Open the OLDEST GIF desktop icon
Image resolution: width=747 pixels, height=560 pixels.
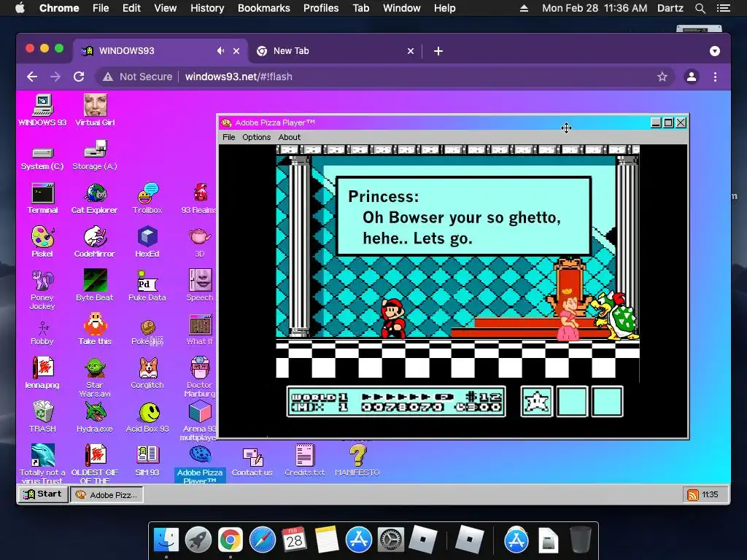[95, 464]
